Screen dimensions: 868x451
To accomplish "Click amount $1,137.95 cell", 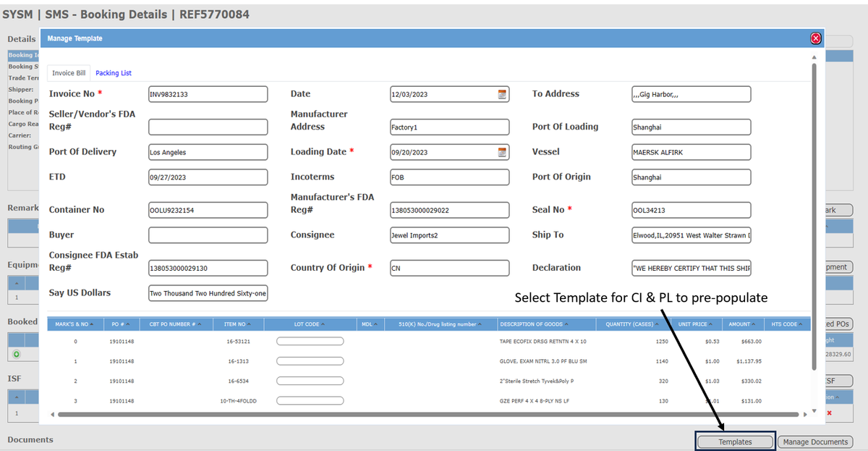I will pos(749,361).
